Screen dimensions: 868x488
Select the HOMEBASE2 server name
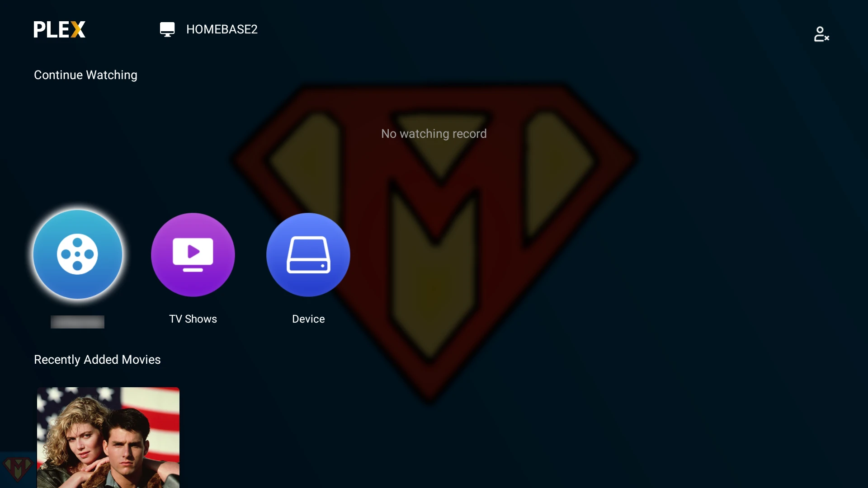(x=222, y=29)
